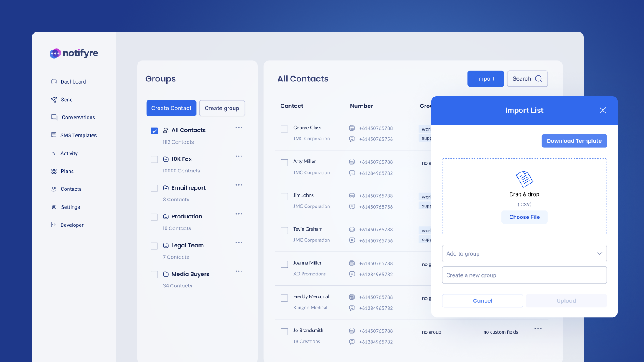
Task: Click the Contacts sidebar icon
Action: pos(54,189)
